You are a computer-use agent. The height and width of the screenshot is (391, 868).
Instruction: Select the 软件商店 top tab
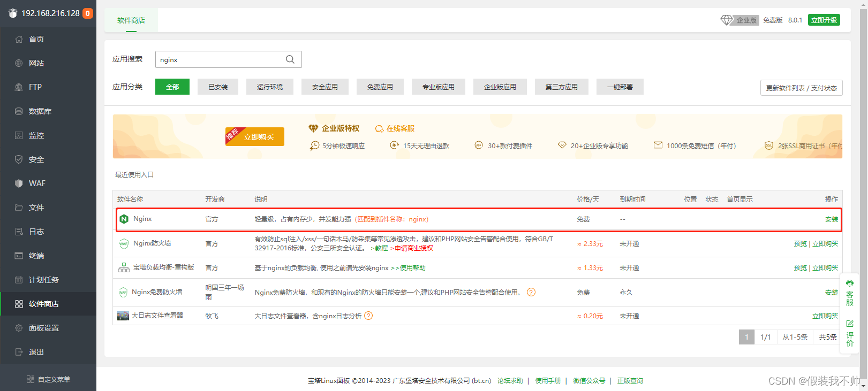(131, 20)
